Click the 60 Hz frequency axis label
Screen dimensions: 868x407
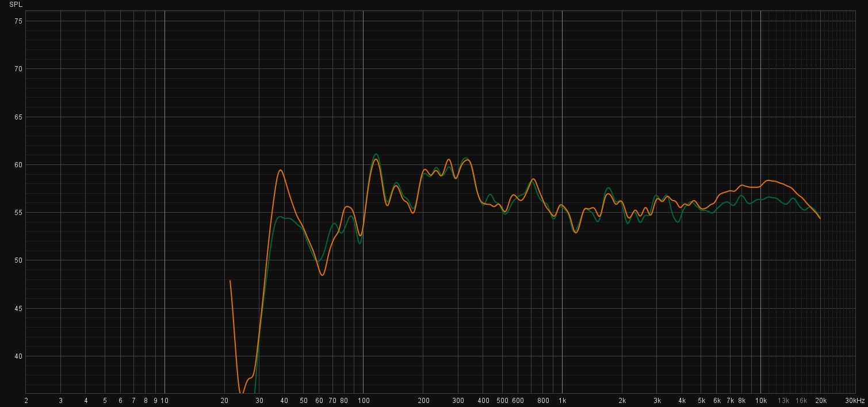click(319, 401)
